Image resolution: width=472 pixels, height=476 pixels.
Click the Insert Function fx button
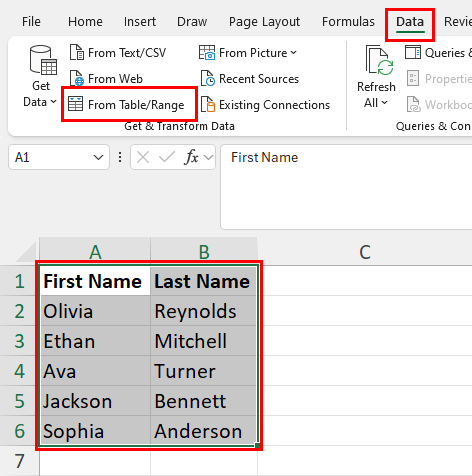pos(191,157)
